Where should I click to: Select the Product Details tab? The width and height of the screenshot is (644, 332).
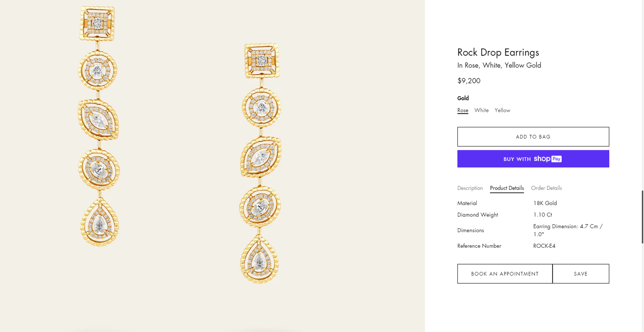[x=507, y=188]
